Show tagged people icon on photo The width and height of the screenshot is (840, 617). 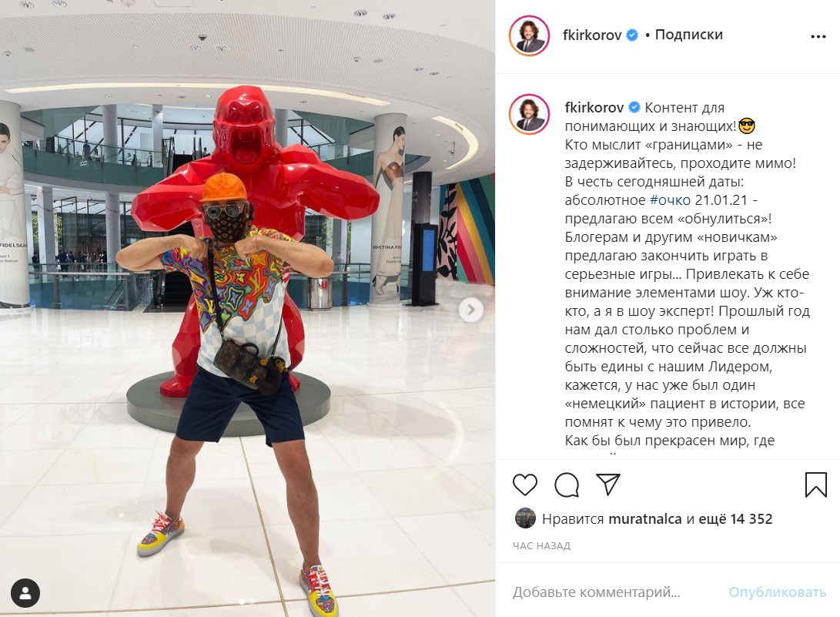pyautogui.click(x=25, y=593)
